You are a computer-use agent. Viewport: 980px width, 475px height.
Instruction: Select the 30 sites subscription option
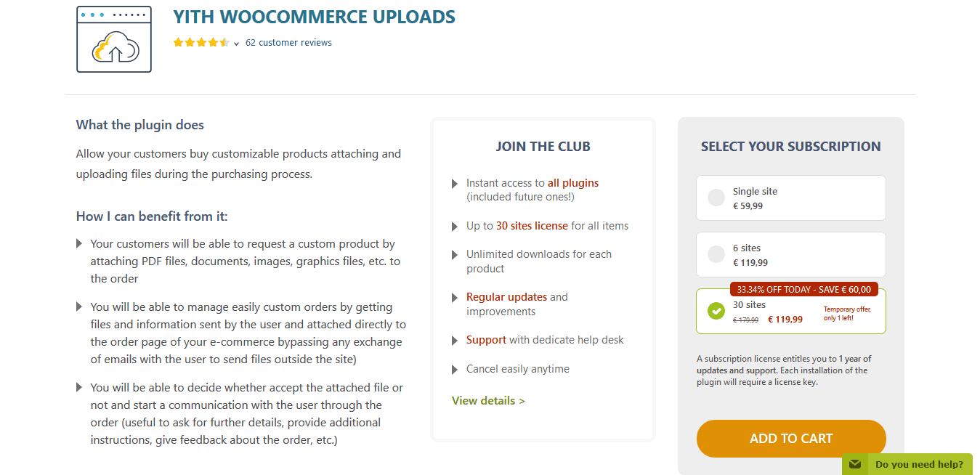[x=790, y=312]
